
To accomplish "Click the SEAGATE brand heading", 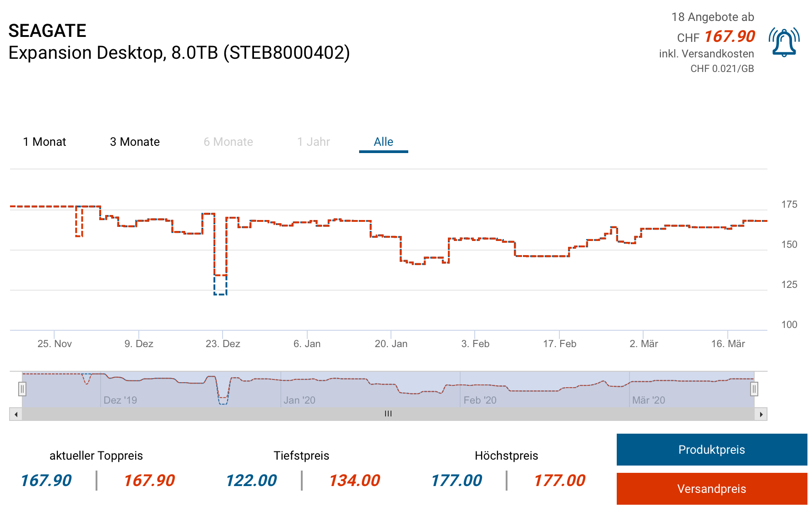I will point(47,31).
